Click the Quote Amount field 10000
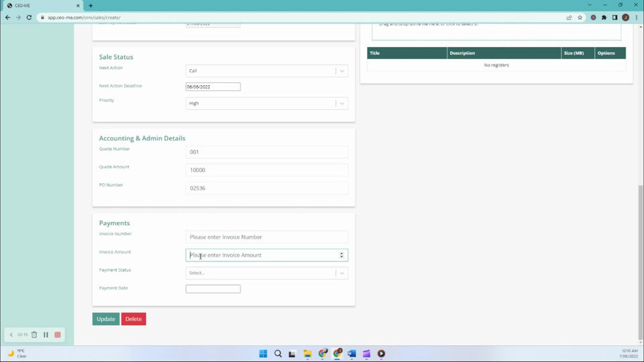The image size is (644, 362). [266, 170]
